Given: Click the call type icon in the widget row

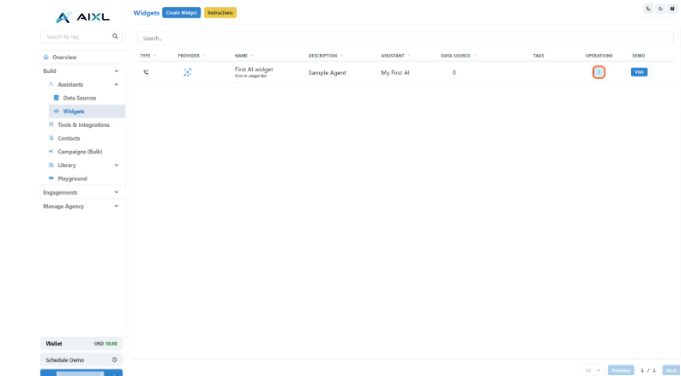Looking at the screenshot, I should pyautogui.click(x=146, y=73).
